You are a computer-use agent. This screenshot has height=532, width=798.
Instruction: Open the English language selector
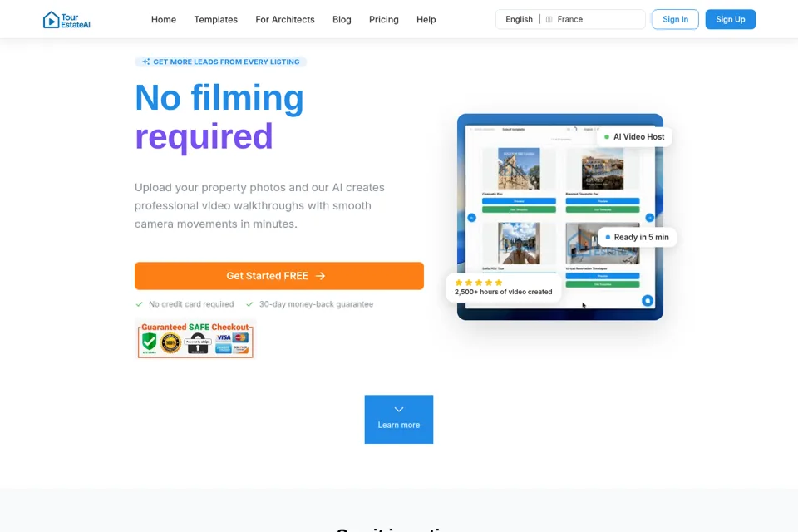519,19
